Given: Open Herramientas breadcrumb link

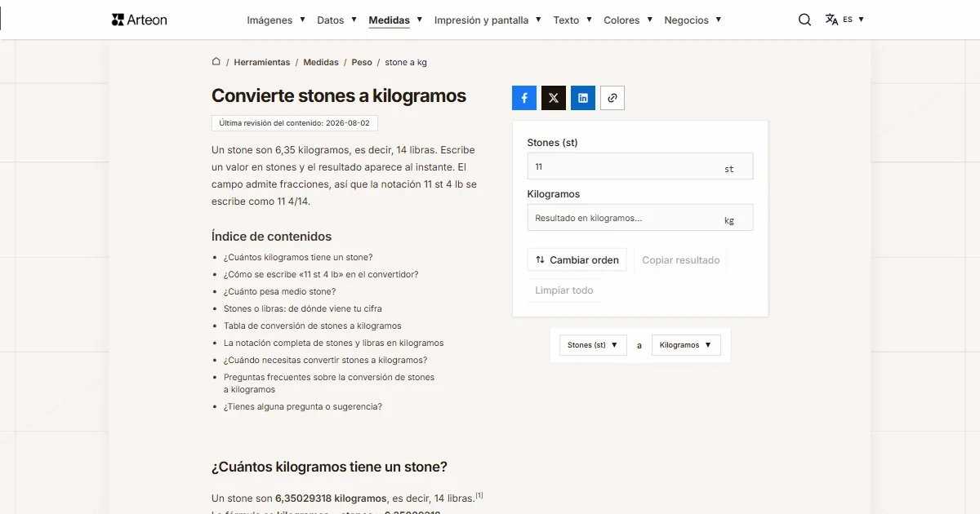Looking at the screenshot, I should (262, 62).
